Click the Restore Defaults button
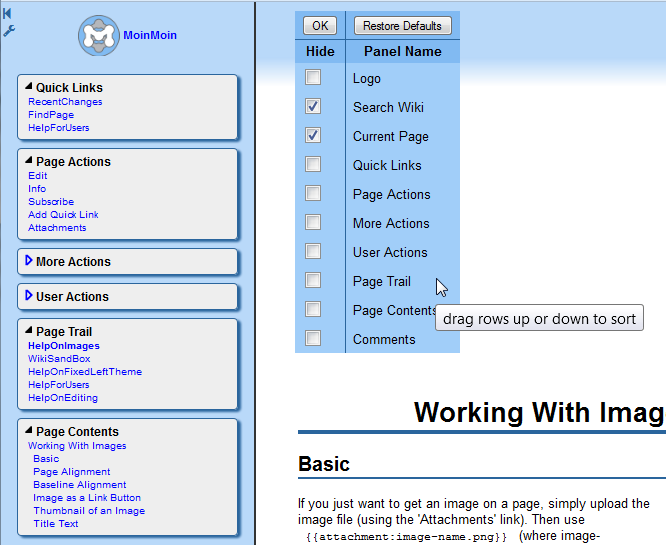This screenshot has width=666, height=545. coord(402,26)
